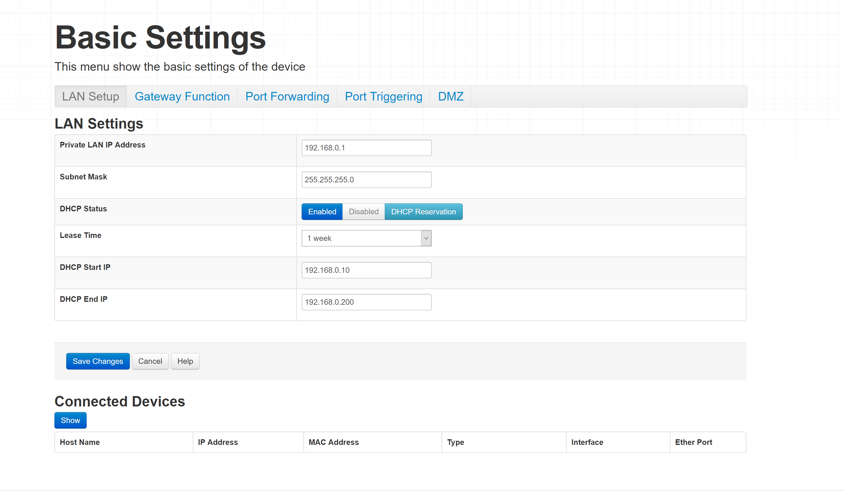Click the Cancel button
Screen dimensions: 844x504
[150, 361]
